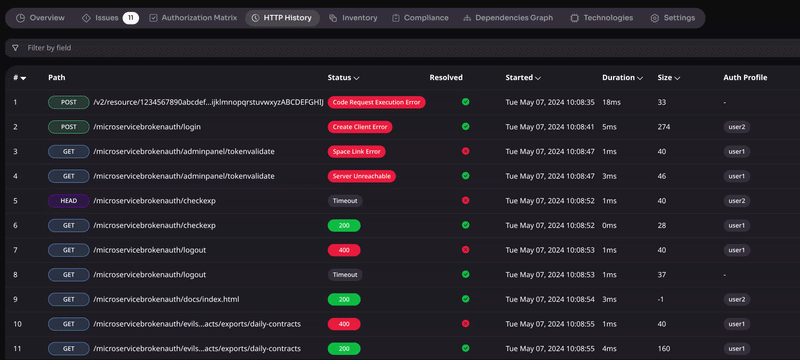
Task: Select path /microservicebrokenauth/login
Action: [x=147, y=127]
